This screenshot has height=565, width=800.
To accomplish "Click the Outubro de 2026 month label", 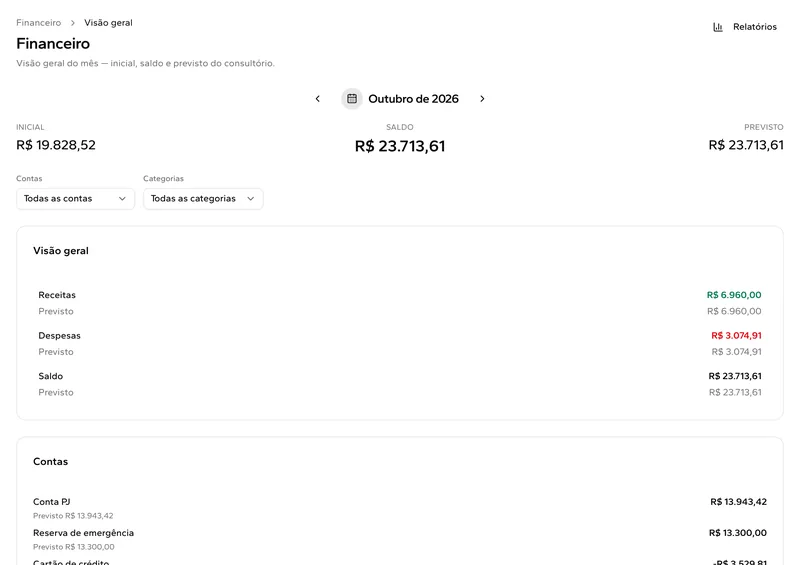I will point(413,99).
